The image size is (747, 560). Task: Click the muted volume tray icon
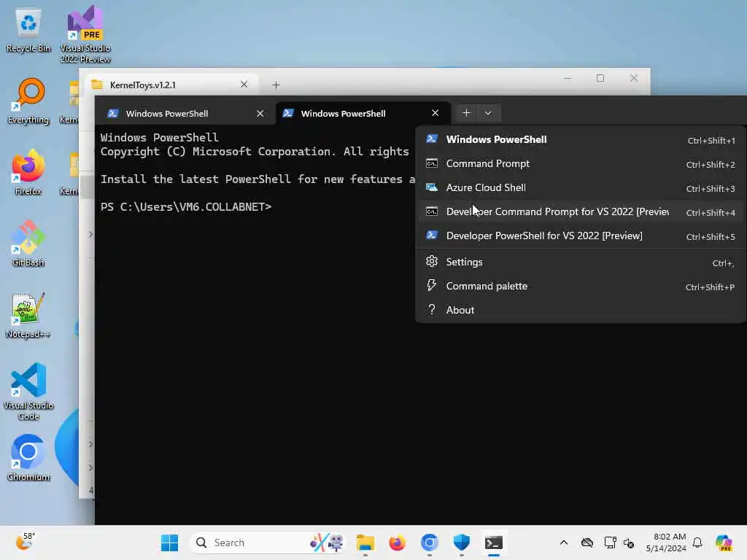pos(629,542)
